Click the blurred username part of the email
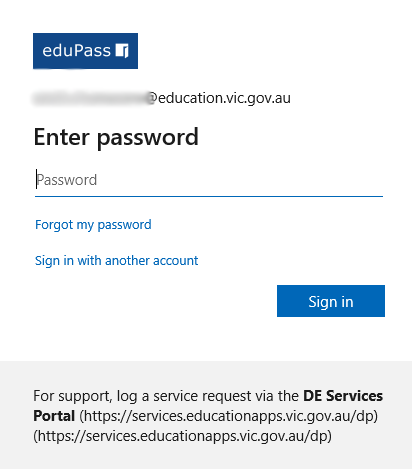Screen dimensions: 412x469 tap(90, 98)
